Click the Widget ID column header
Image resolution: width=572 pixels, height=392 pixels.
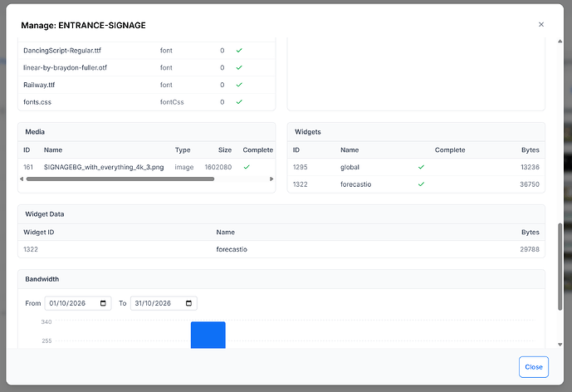pyautogui.click(x=39, y=232)
